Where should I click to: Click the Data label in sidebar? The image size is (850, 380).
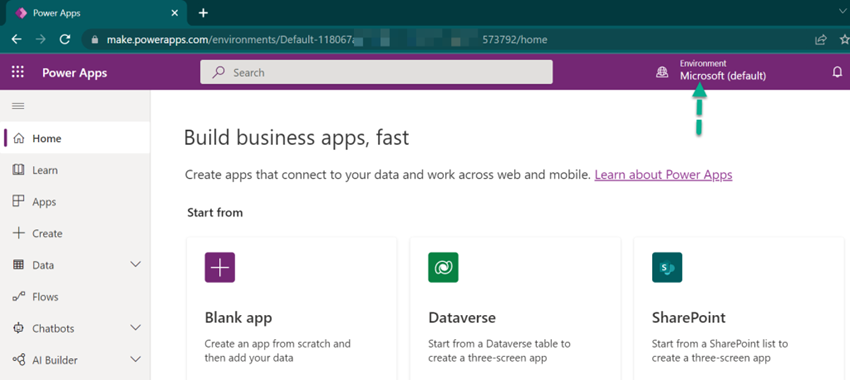click(43, 265)
